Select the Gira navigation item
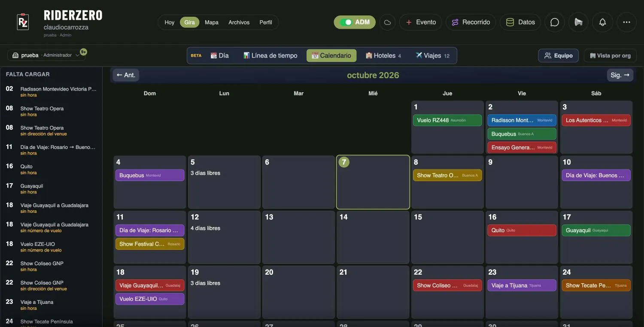Image resolution: width=644 pixels, height=327 pixels. (x=189, y=22)
